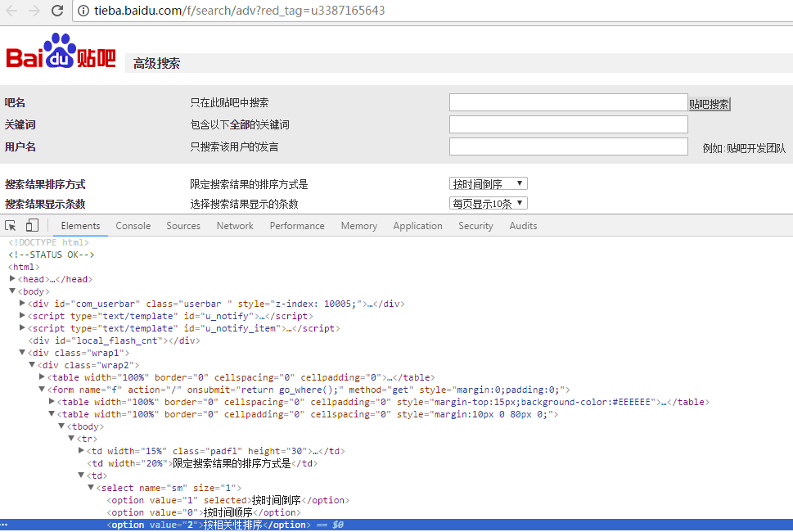The height and width of the screenshot is (532, 793).
Task: Open the Network tab
Action: coord(235,226)
